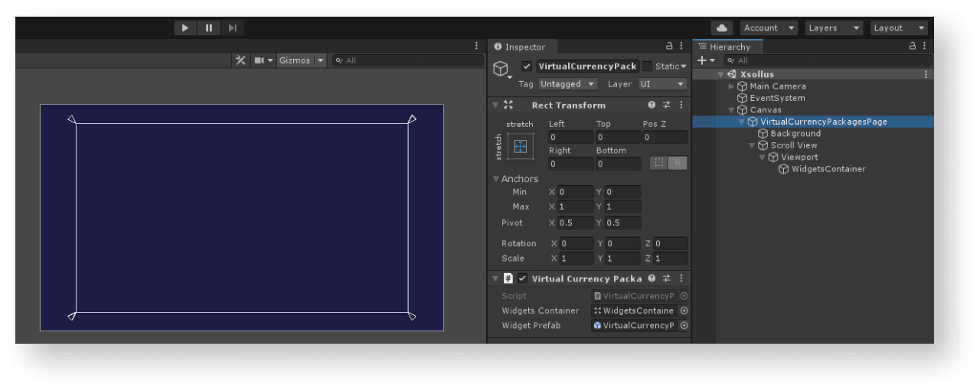Click object picker for Widget Prefab
The image size is (980, 390).
(x=684, y=326)
